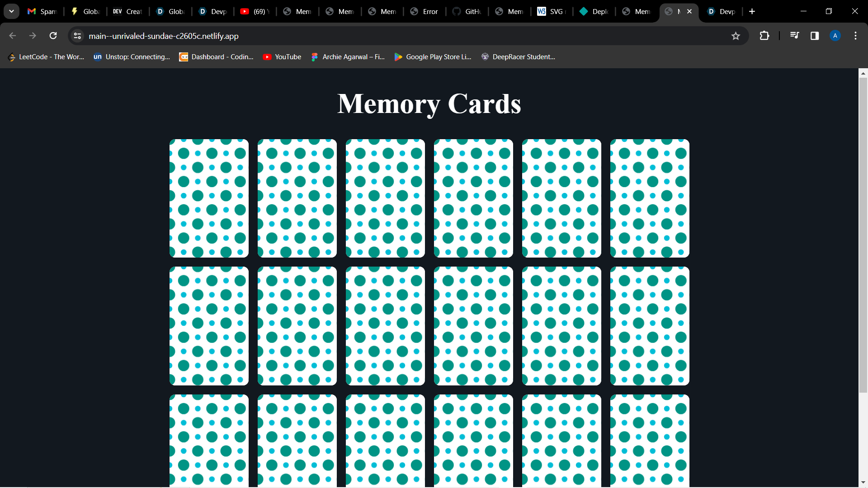Open the tab search dropdown arrow
This screenshot has width=868, height=488.
11,11
